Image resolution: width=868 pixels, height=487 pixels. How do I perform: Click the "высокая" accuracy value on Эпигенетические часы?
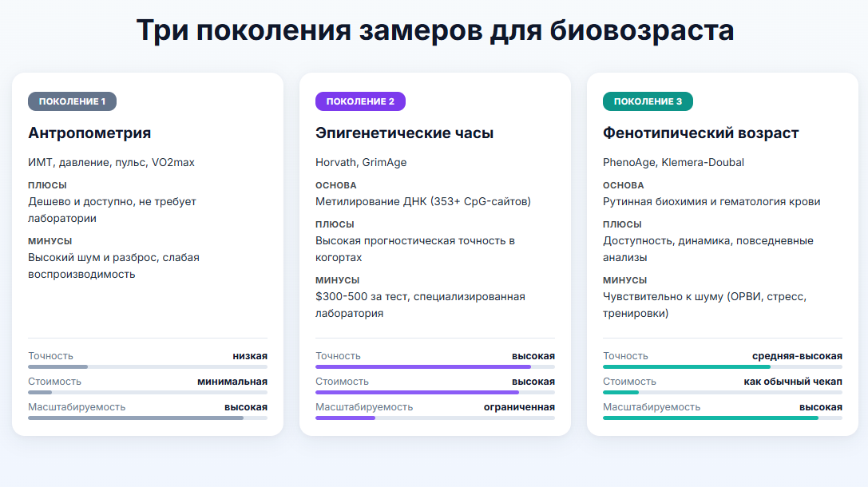tap(533, 355)
